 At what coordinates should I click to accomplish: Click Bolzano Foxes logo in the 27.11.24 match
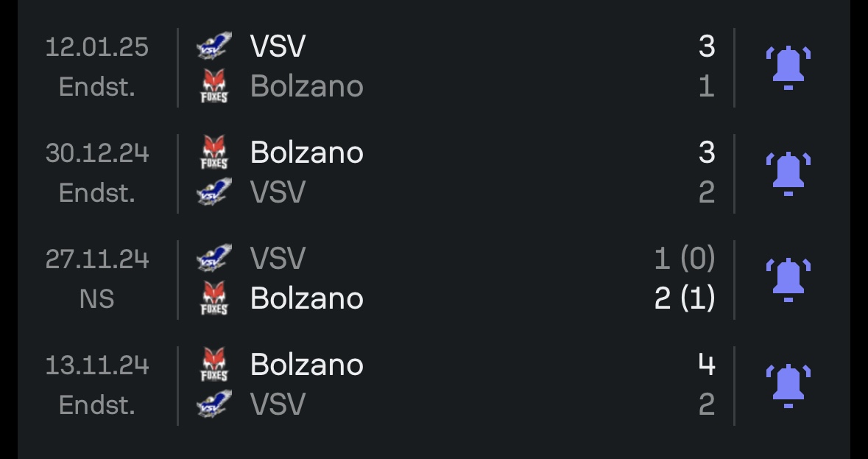(x=214, y=298)
